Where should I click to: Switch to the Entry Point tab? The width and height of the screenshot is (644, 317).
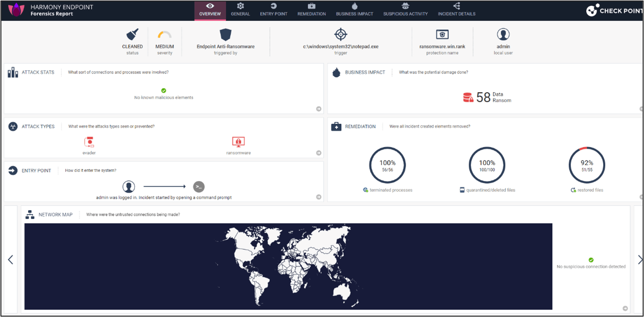[x=273, y=10]
